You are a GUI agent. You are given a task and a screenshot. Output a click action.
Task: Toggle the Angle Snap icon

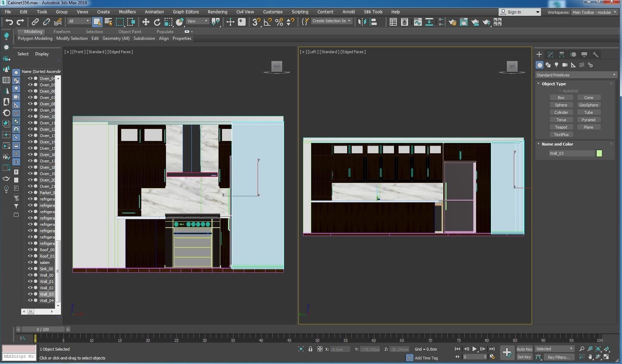(267, 22)
